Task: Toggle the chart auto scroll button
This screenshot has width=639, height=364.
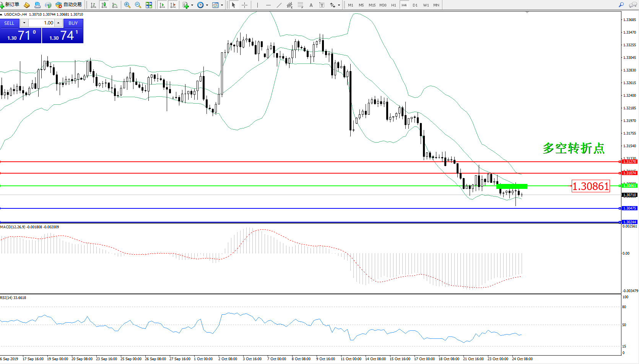Action: click(162, 5)
